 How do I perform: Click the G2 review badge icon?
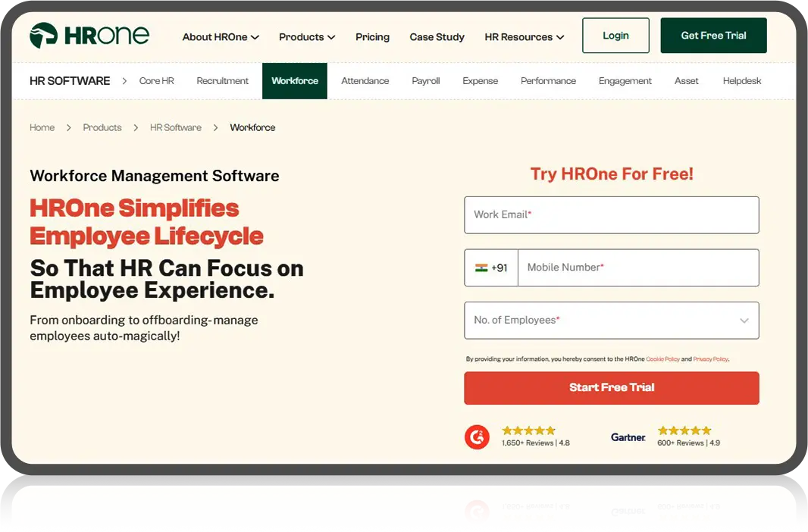[477, 437]
